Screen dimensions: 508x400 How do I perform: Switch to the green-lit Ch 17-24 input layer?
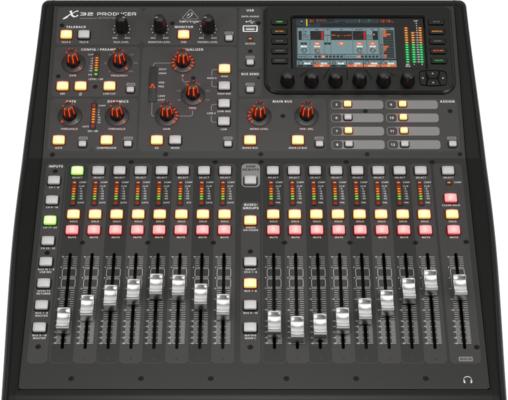click(x=50, y=220)
